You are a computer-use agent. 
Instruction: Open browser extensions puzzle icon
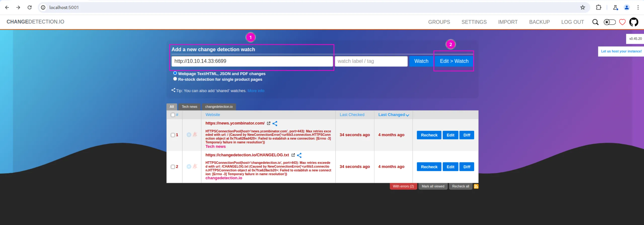point(599,7)
